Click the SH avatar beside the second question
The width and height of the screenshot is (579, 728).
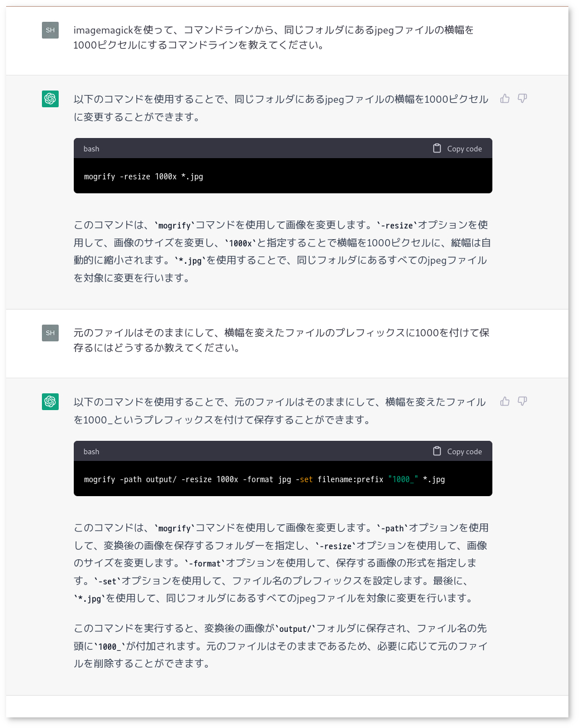point(50,333)
